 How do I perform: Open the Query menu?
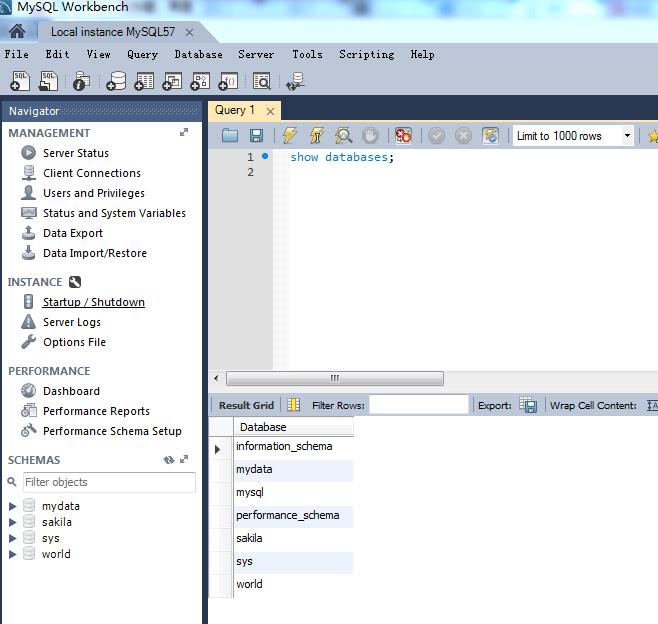[x=142, y=55]
